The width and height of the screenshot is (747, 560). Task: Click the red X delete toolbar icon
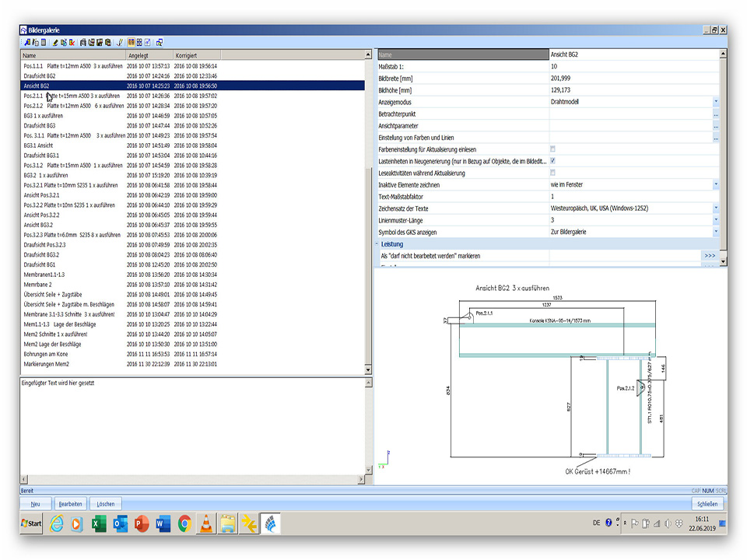(72, 42)
